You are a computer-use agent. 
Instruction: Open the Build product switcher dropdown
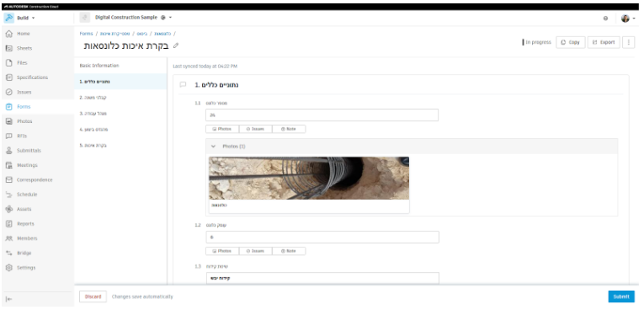20,18
